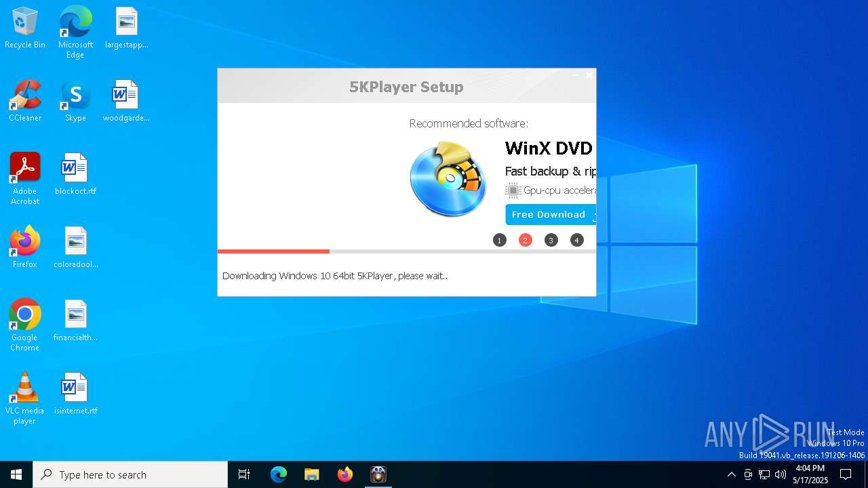Open Microsoft Edge from the taskbar
Image resolution: width=868 pixels, height=488 pixels.
279,474
